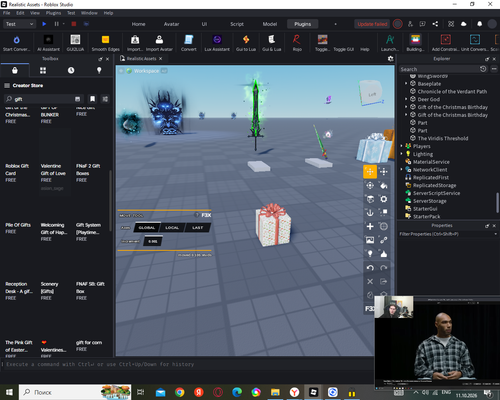Pause the simulation
This screenshot has height=400, width=500.
coord(56,24)
